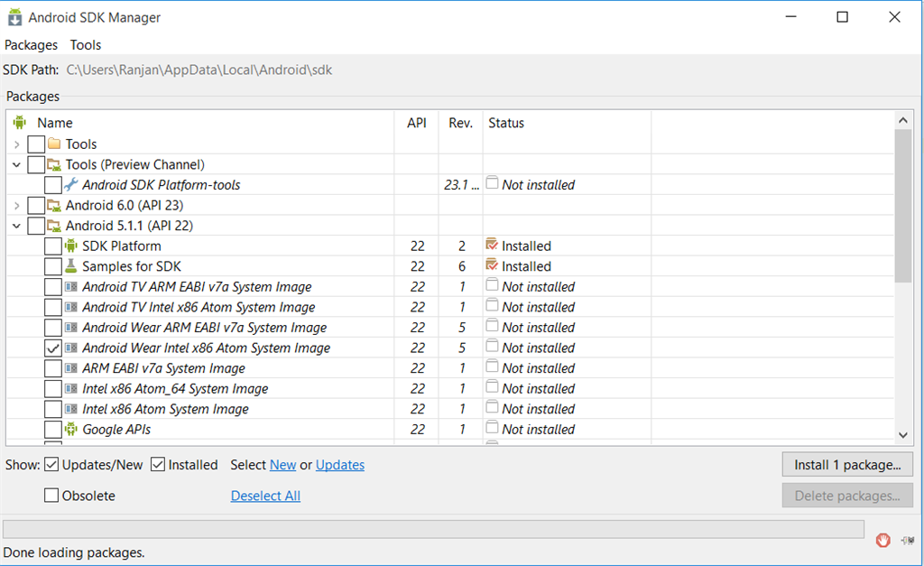Click the Google APIs package icon

pos(71,430)
